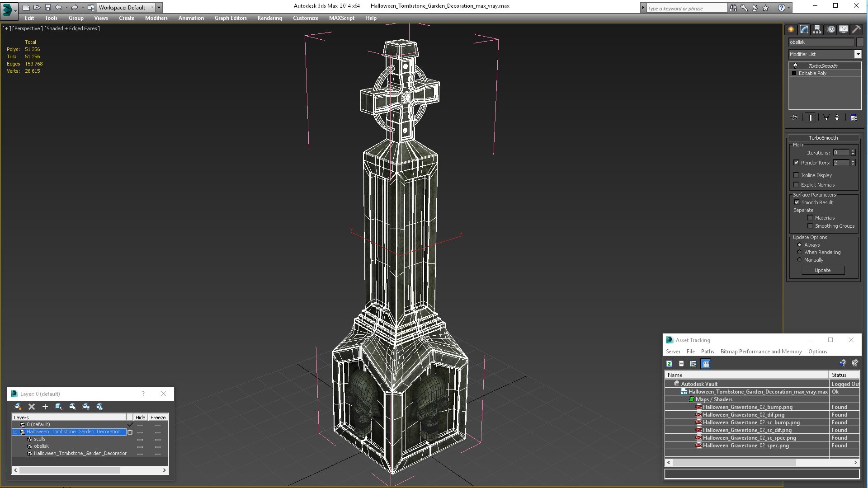Click Pin Stack icon below modifier stack
The height and width of the screenshot is (488, 868).
coord(794,117)
